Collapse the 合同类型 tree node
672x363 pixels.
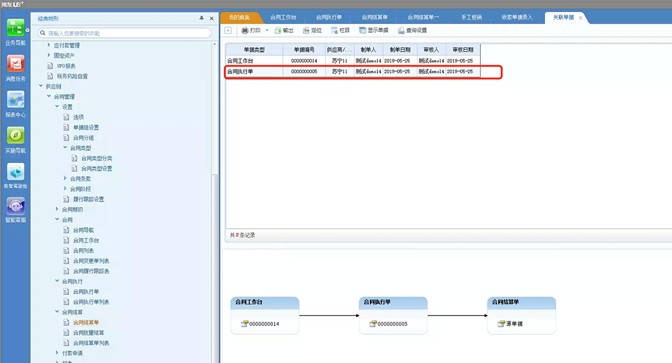pos(65,148)
